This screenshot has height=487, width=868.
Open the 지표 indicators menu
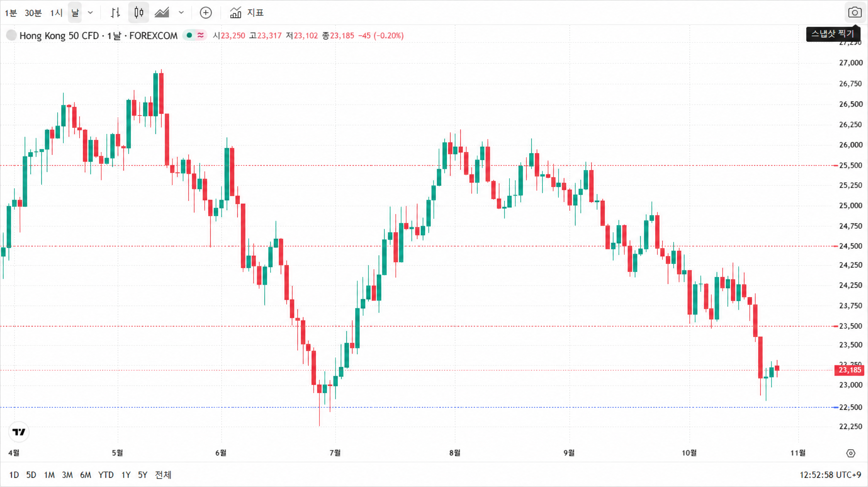click(247, 13)
